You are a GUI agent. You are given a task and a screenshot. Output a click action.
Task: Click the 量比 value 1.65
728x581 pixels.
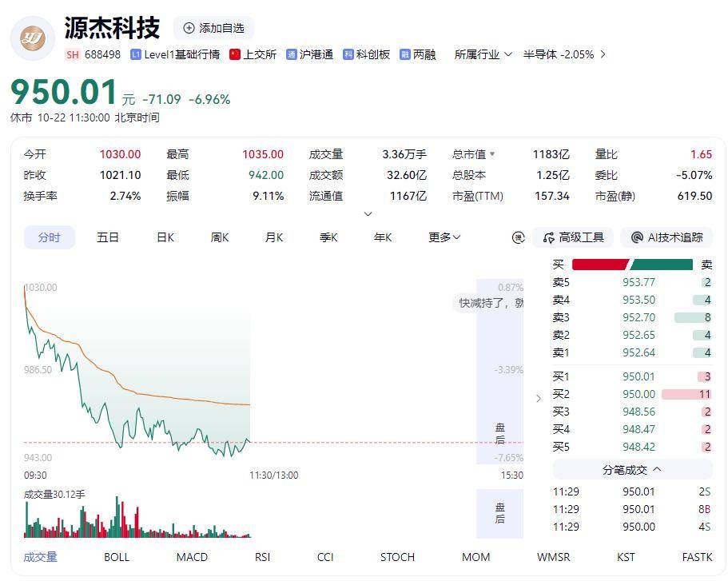pos(701,154)
